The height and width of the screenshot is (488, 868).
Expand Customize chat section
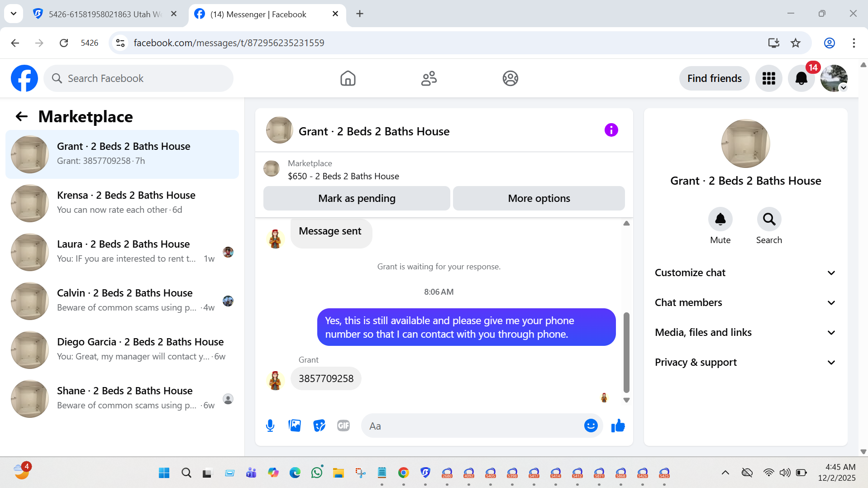point(745,273)
